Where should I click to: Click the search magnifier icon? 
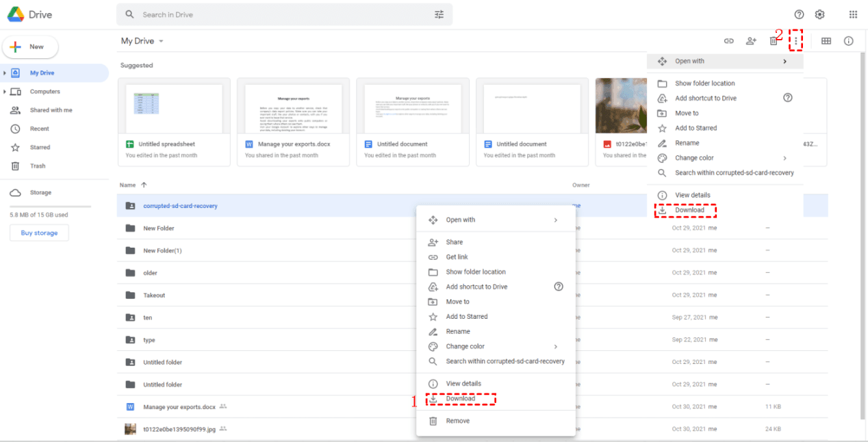point(130,14)
